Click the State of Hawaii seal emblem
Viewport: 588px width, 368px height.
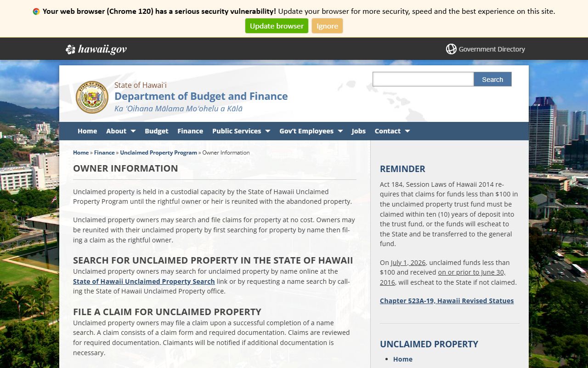click(x=92, y=97)
